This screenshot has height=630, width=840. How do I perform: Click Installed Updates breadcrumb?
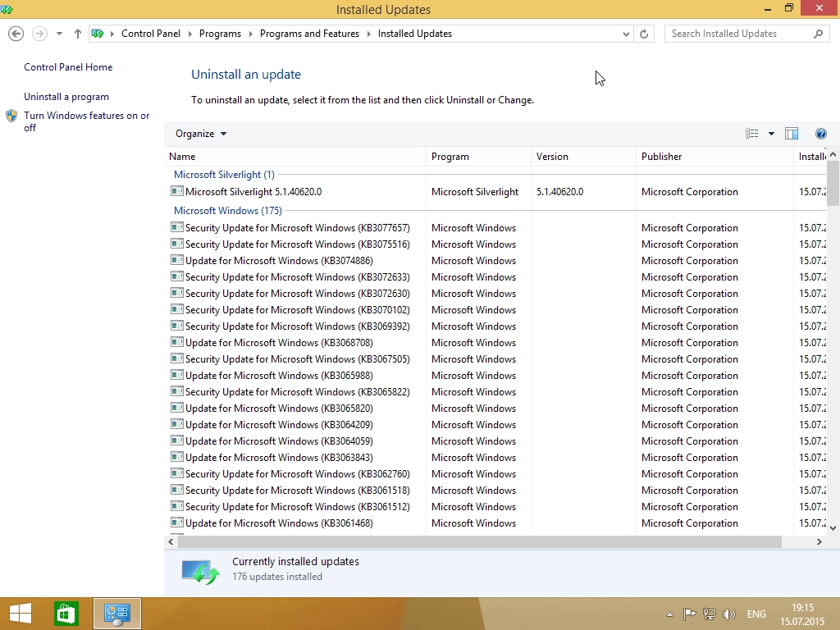414,34
